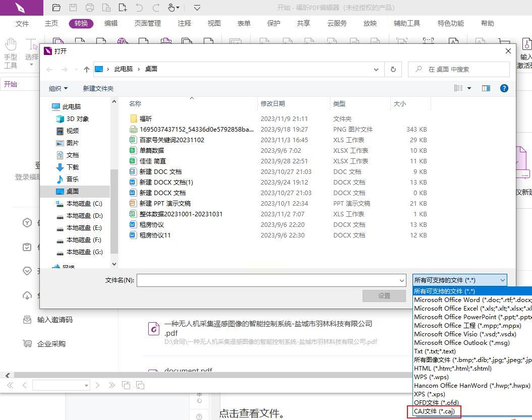
Task: Select 音乐 folder in navigation tree
Action: pos(68,179)
